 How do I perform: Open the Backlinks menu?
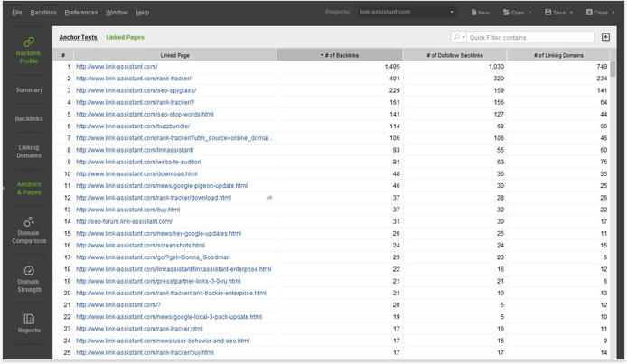coord(43,13)
